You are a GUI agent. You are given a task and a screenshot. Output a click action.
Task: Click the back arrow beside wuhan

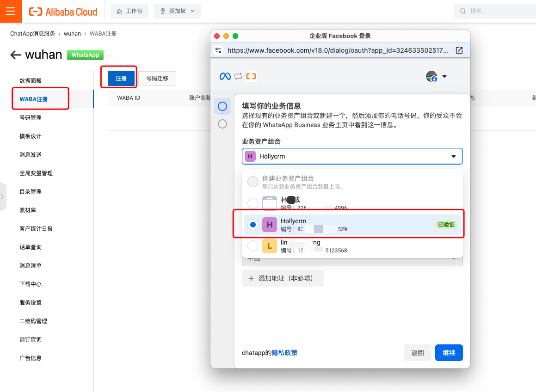click(x=16, y=55)
